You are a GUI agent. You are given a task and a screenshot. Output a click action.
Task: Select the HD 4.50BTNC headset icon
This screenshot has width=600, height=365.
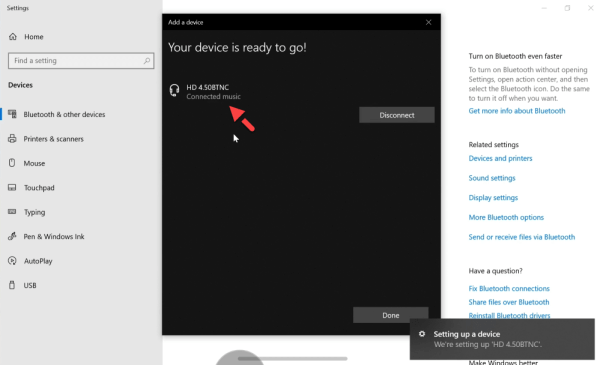[x=174, y=91]
